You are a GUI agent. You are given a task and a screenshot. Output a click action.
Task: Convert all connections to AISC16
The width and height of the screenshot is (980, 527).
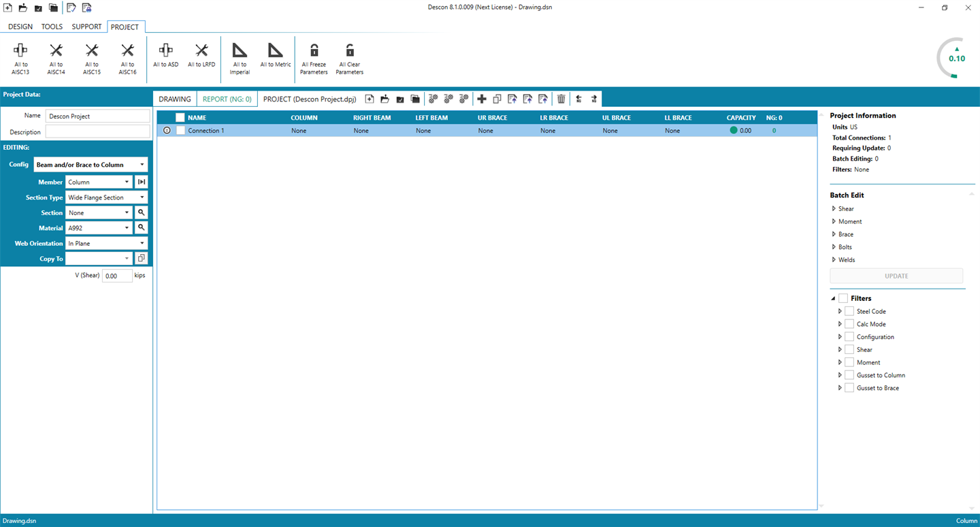[x=127, y=50]
